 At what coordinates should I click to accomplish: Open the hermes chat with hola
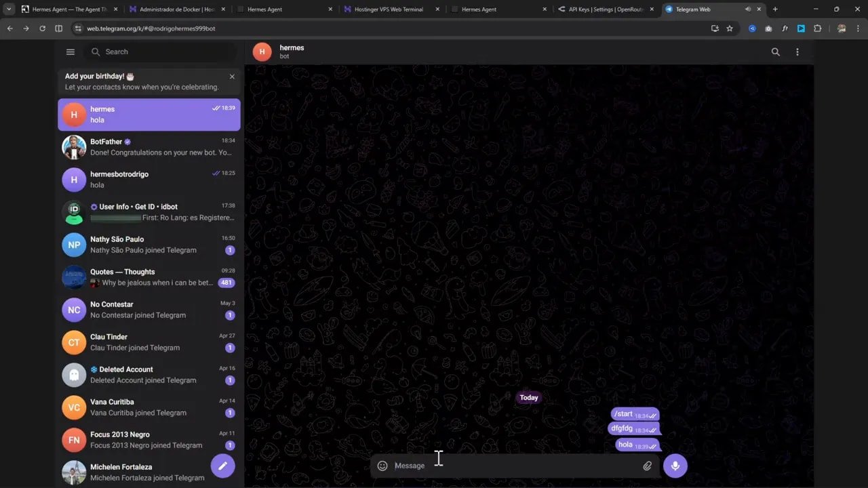point(149,115)
